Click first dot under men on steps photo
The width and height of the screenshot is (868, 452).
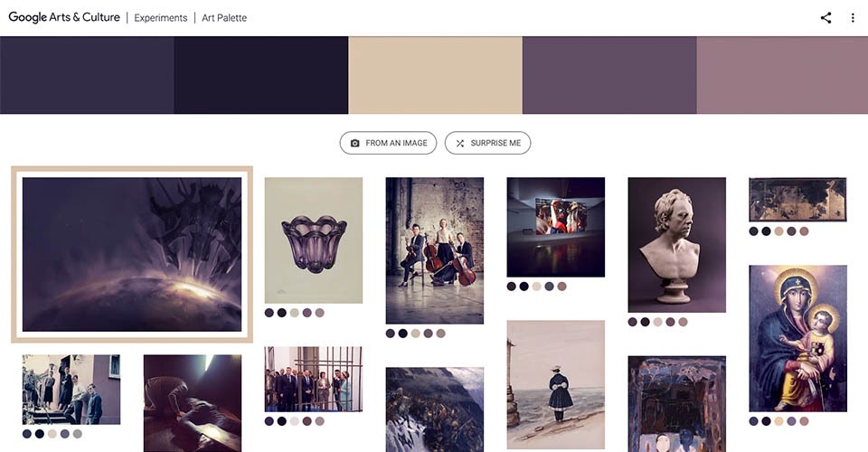click(x=26, y=434)
